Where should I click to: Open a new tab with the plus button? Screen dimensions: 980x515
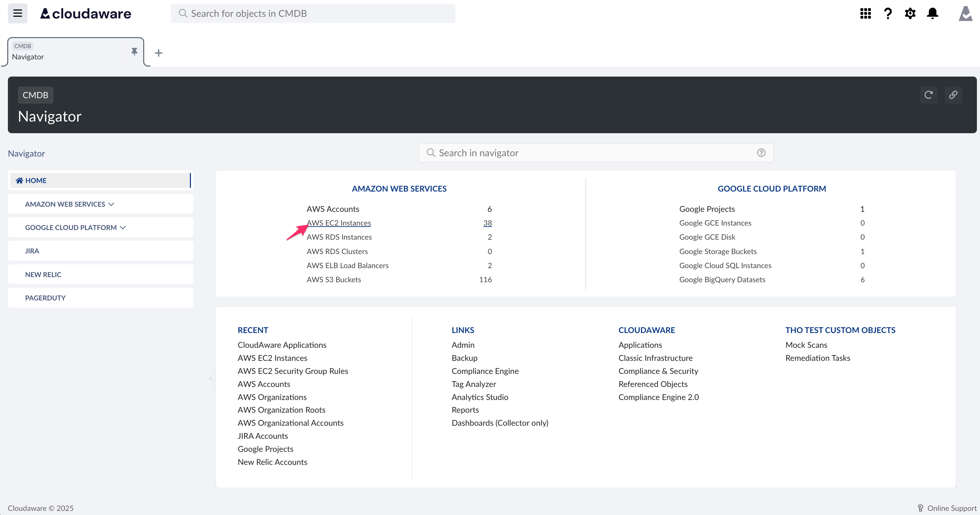[158, 53]
